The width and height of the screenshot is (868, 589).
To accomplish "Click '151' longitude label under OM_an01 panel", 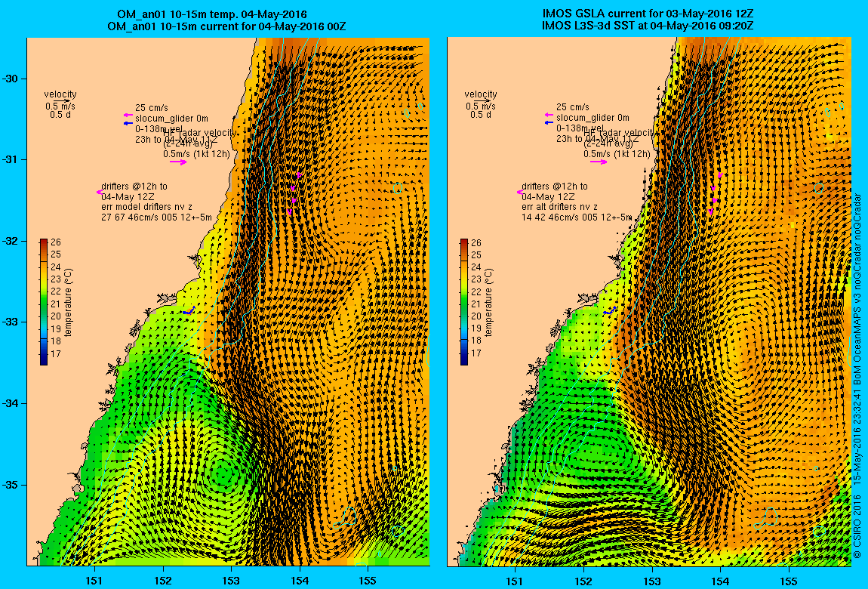I will tap(94, 581).
